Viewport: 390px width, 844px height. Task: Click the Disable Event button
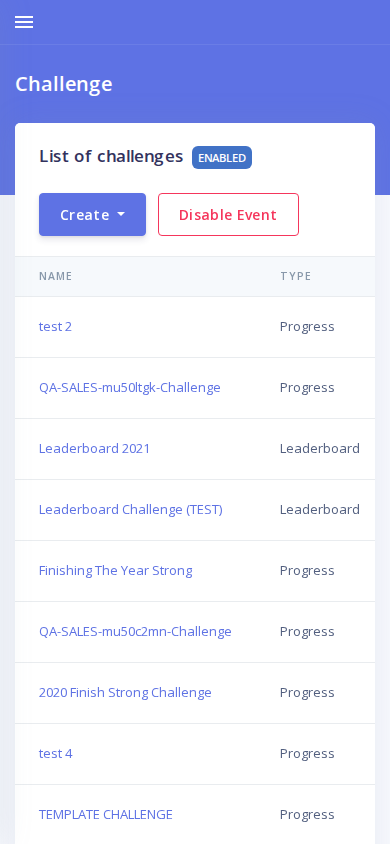pyautogui.click(x=228, y=215)
